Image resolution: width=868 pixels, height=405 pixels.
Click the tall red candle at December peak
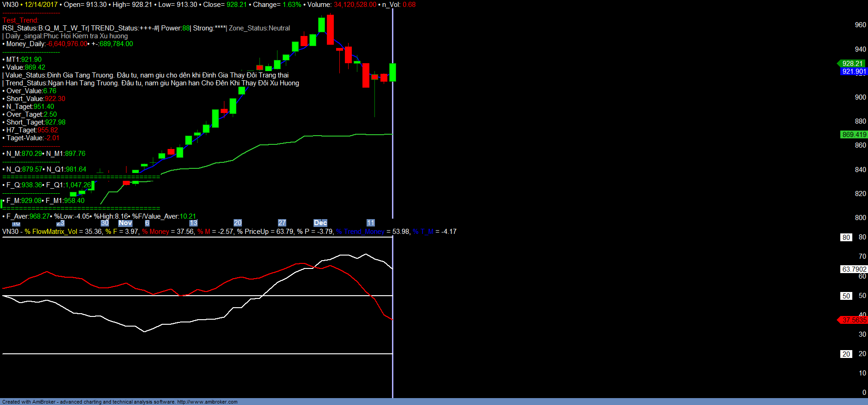point(330,30)
